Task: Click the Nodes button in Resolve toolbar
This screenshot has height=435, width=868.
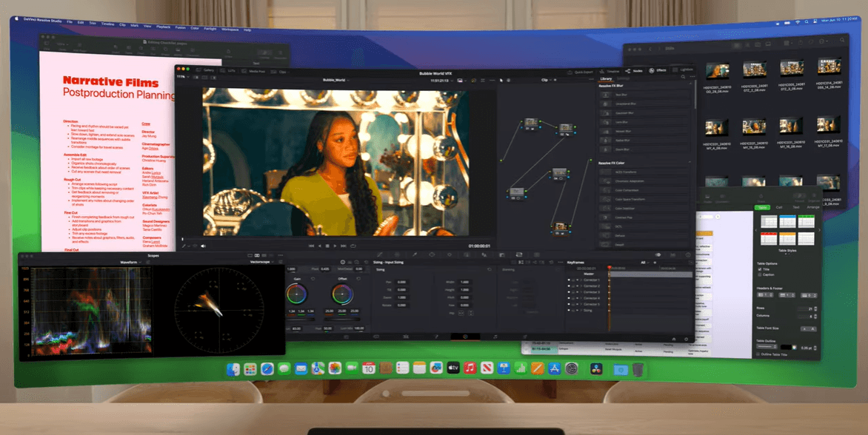Action: tap(635, 70)
